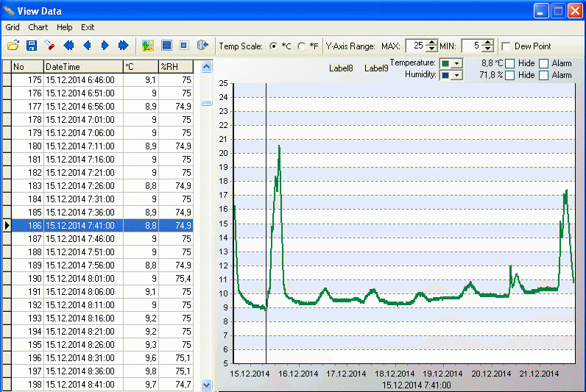Enable Alarm for humidity
Viewport: 586px width, 392px height.
(544, 75)
